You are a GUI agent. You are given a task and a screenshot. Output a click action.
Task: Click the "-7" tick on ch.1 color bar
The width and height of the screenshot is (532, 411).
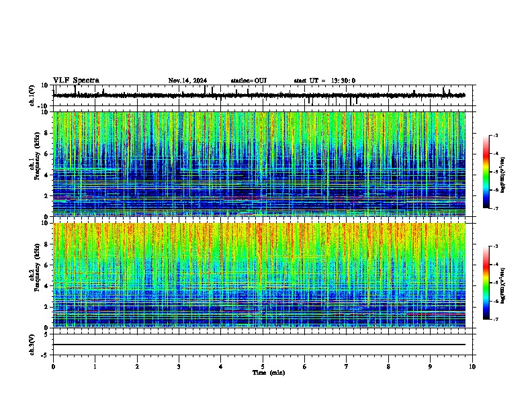coord(496,208)
